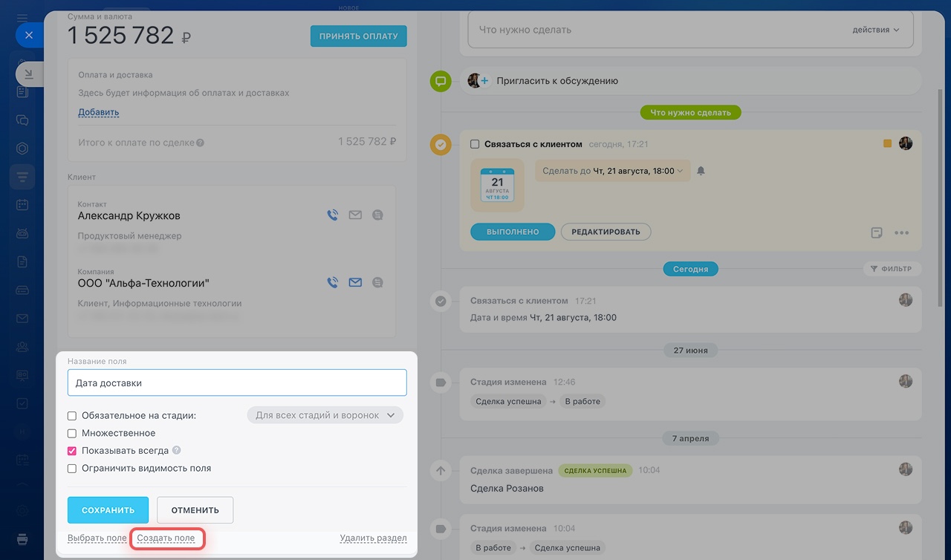Click the Сделка Розанов text

coord(507,489)
